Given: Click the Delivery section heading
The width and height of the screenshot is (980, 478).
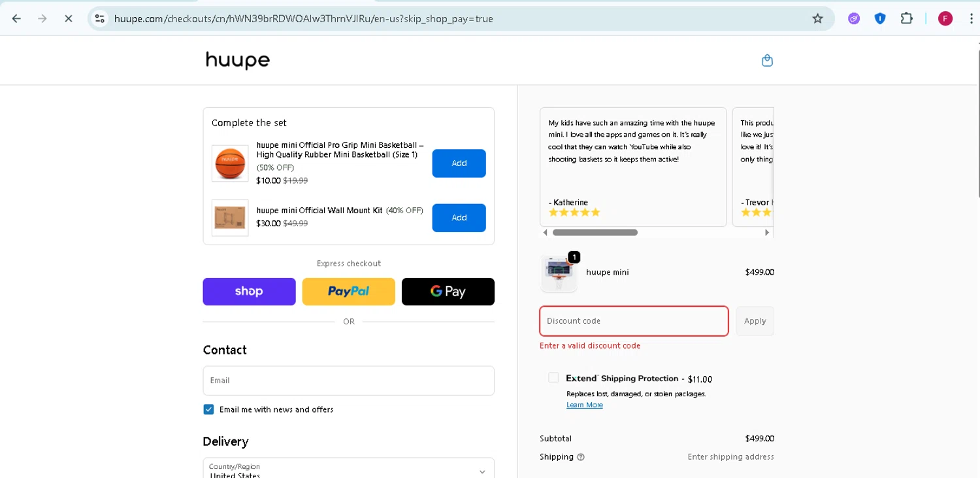Looking at the screenshot, I should 225,441.
